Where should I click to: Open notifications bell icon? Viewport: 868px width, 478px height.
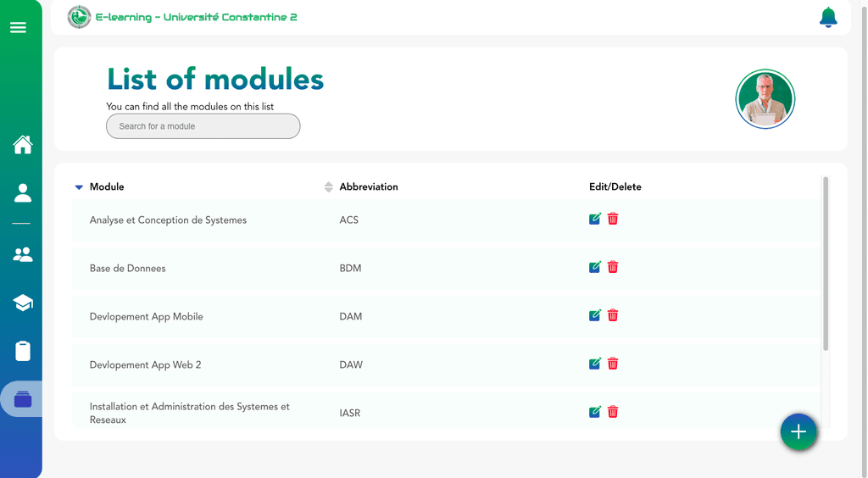828,17
